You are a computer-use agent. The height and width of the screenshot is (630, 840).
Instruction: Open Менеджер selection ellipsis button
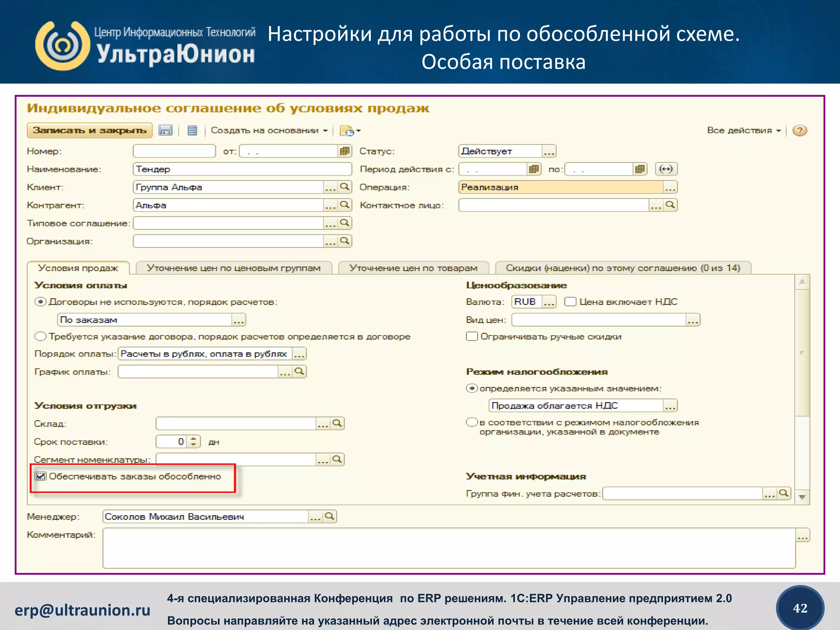click(x=315, y=516)
